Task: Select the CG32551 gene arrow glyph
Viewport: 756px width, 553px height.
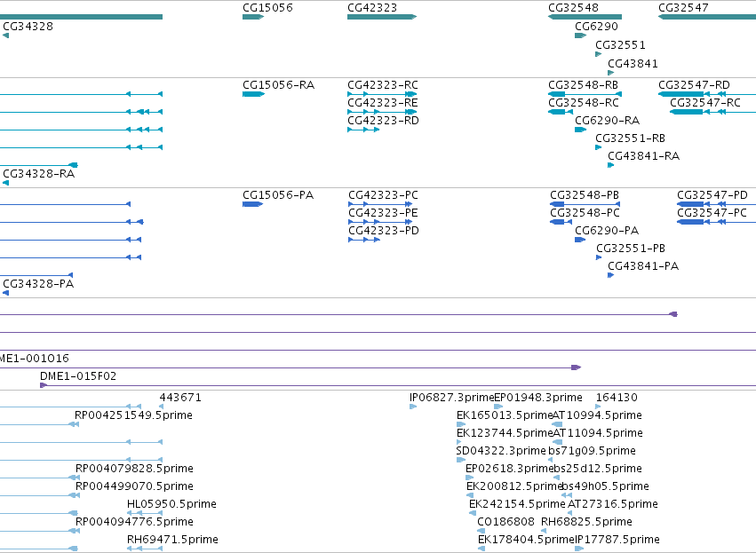Action: click(599, 54)
